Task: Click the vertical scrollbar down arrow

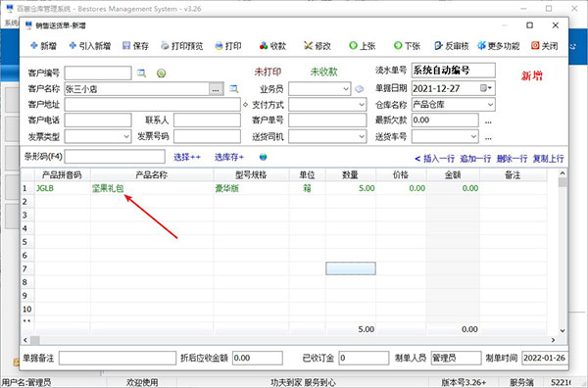Action: tap(563, 330)
